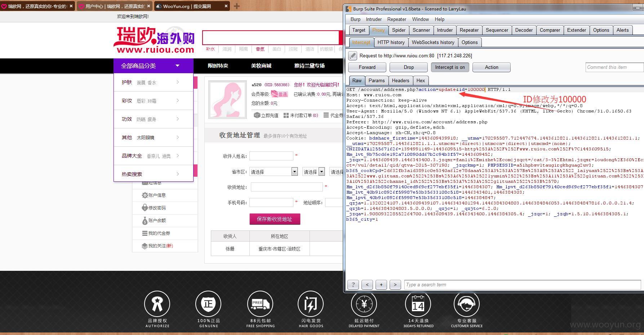Switch to the Decoder tab

(x=524, y=30)
